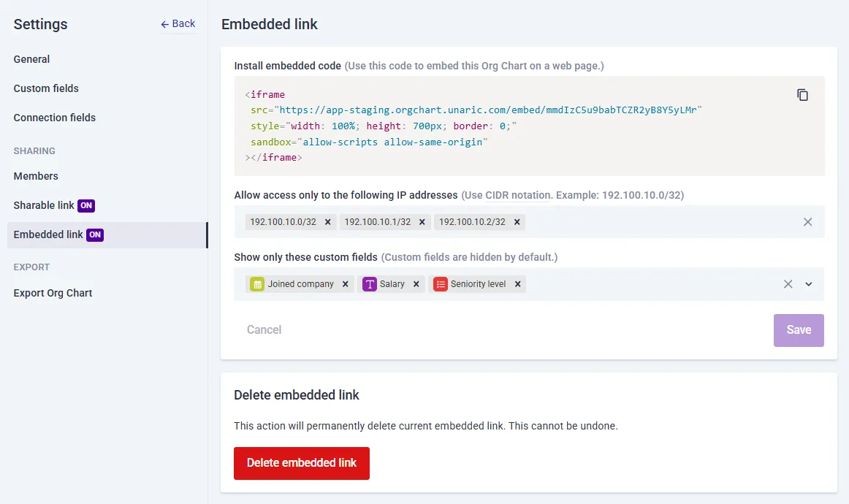Open General settings
The height and width of the screenshot is (504, 849).
[31, 59]
